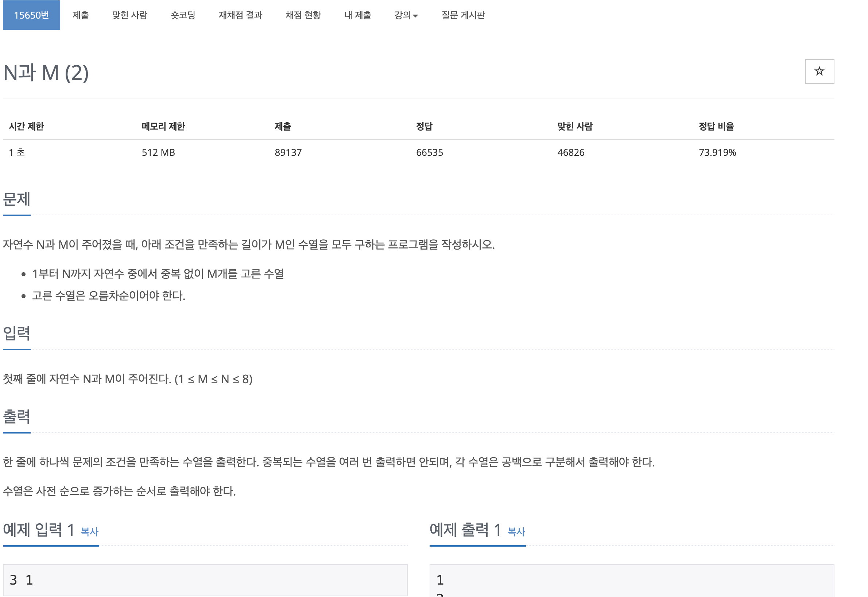Open the 맞힌 사람 tab
Screen dimensions: 868x597
tap(130, 15)
